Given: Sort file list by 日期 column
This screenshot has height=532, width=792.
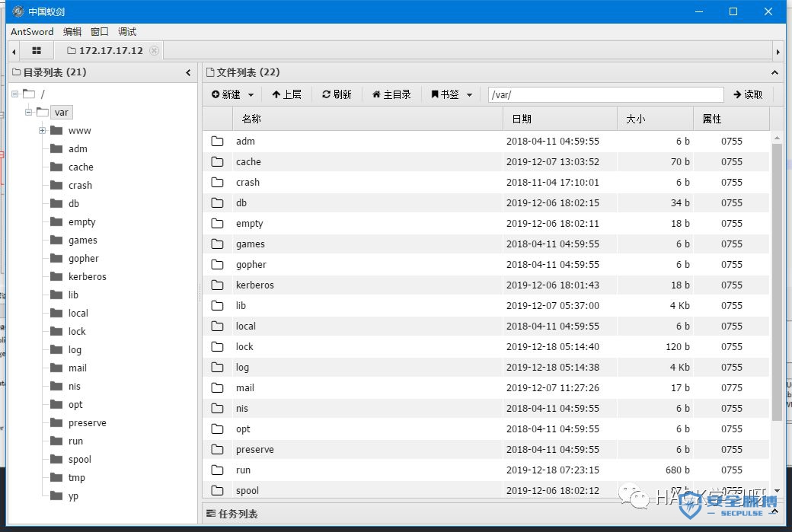Looking at the screenshot, I should (x=560, y=119).
